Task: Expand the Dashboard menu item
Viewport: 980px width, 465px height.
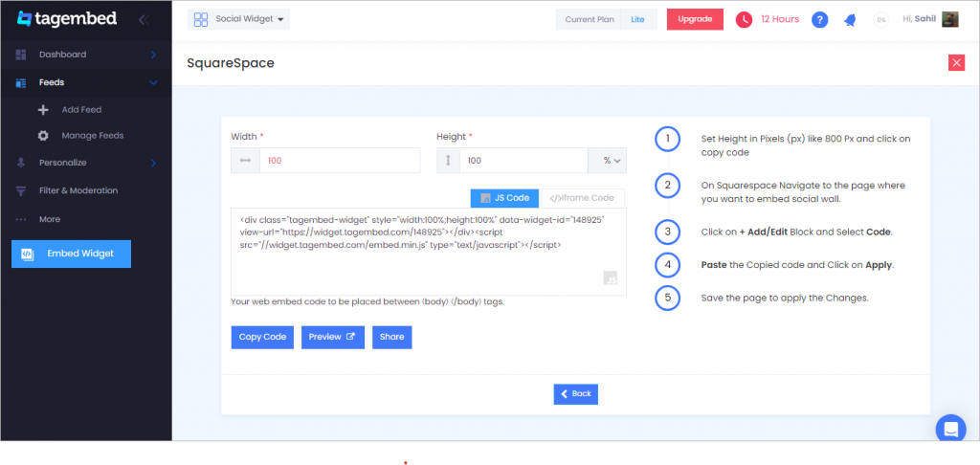Action: coord(85,55)
